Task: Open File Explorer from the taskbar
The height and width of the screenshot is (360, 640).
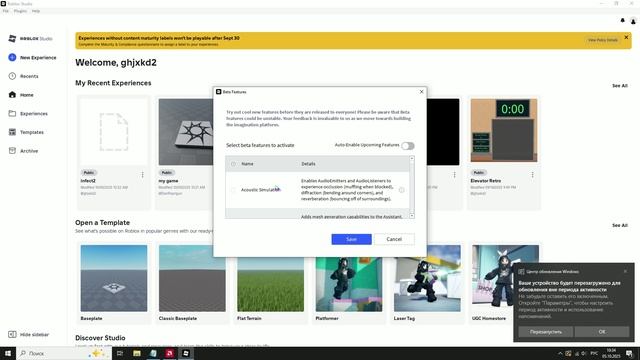Action: 137,353
